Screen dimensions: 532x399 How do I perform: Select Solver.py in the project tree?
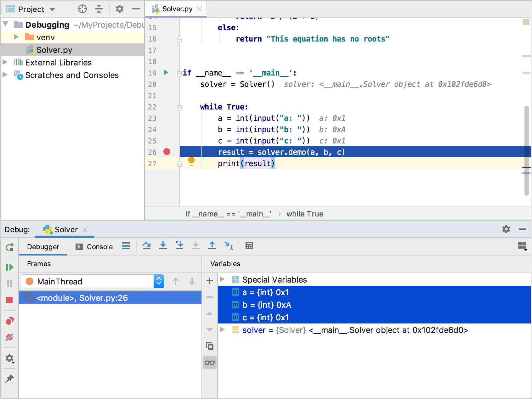[x=54, y=50]
